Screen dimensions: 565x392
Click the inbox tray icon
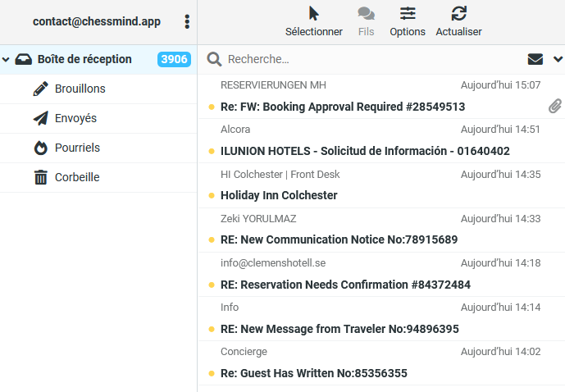point(24,59)
